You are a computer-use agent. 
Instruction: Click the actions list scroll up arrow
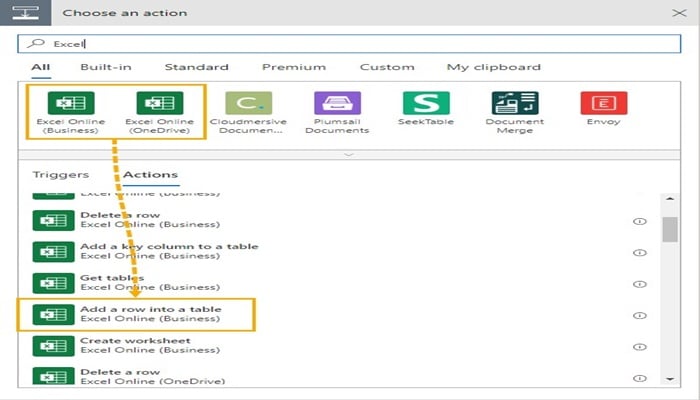click(x=670, y=198)
